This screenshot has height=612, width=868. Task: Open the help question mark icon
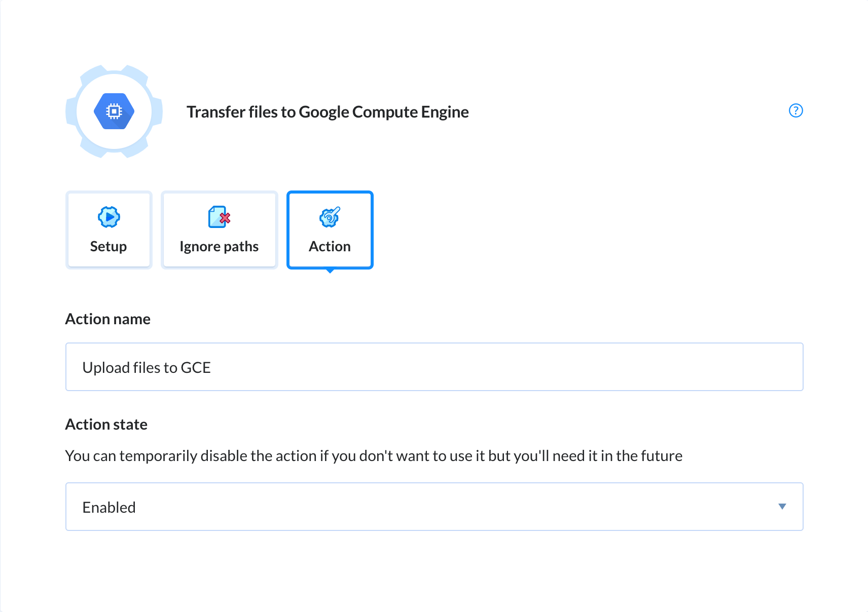(795, 110)
